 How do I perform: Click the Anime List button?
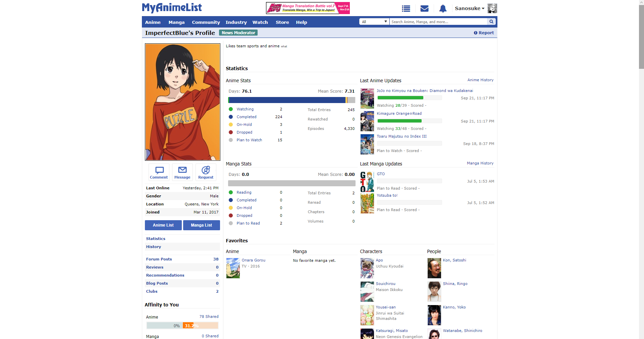(163, 225)
